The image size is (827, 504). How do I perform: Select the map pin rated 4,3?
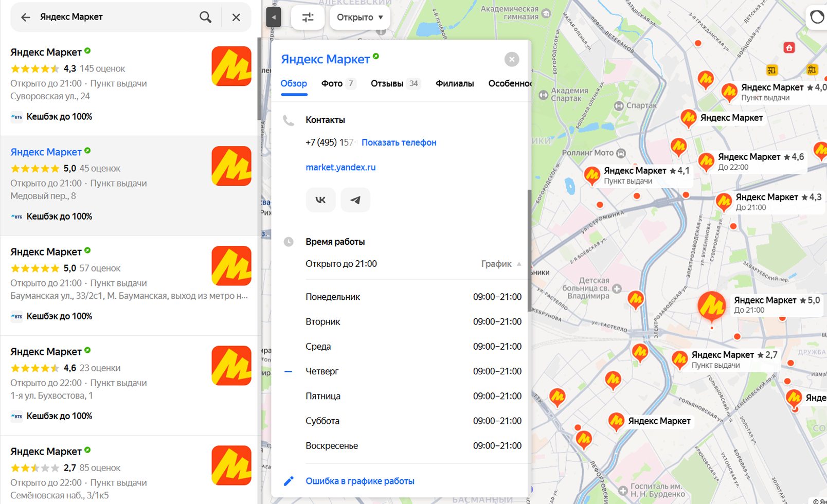coord(724,202)
